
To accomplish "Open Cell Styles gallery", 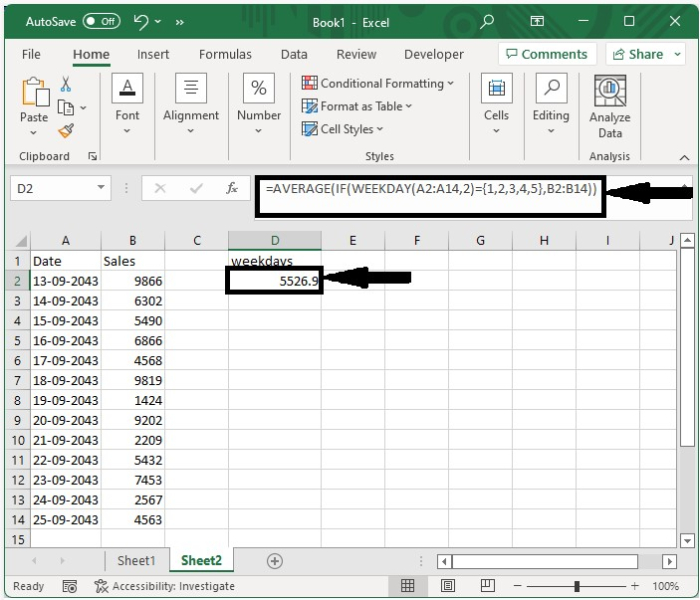I will 342,129.
